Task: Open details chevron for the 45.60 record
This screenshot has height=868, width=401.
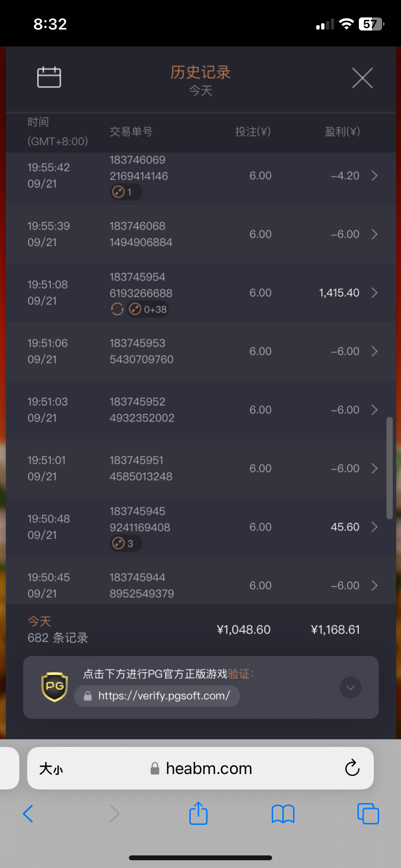Action: pyautogui.click(x=374, y=527)
